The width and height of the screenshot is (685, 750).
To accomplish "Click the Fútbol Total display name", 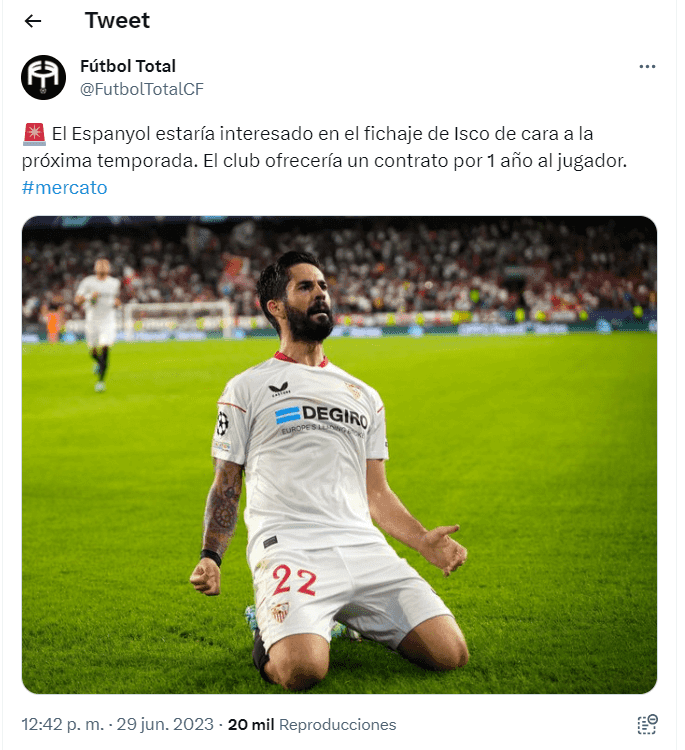I will pos(128,66).
